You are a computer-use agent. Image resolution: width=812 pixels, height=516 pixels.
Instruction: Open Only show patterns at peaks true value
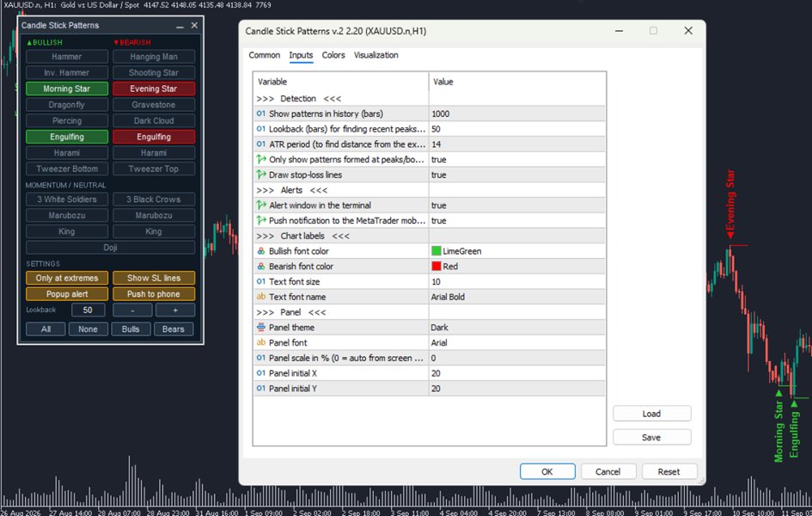point(516,160)
